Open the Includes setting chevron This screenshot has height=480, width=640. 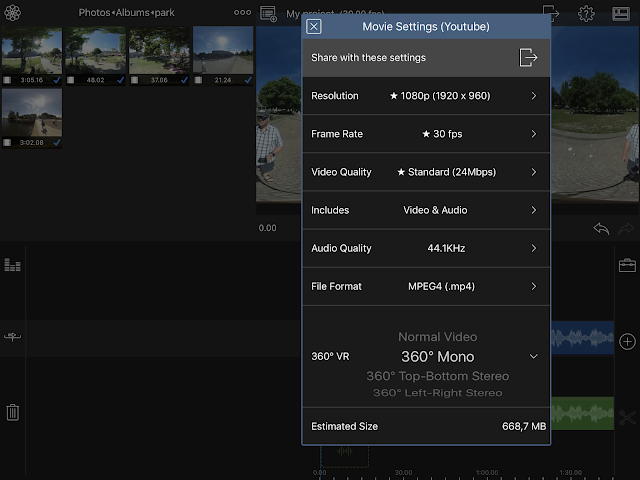533,210
